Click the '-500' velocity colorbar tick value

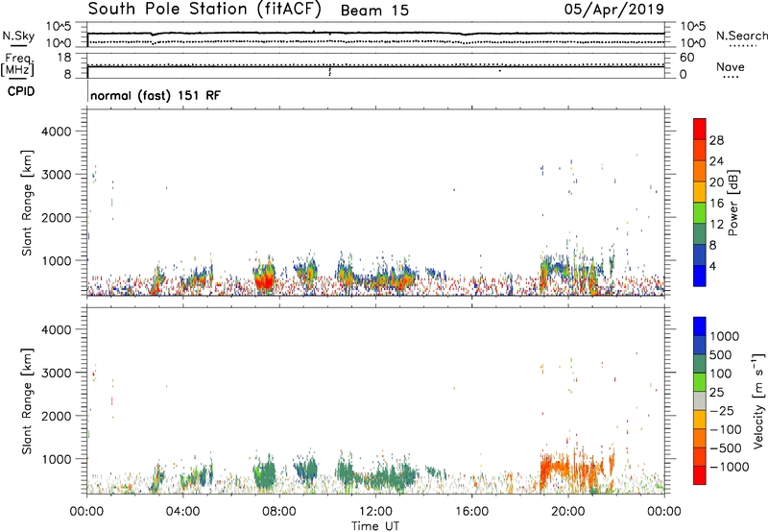coord(726,447)
